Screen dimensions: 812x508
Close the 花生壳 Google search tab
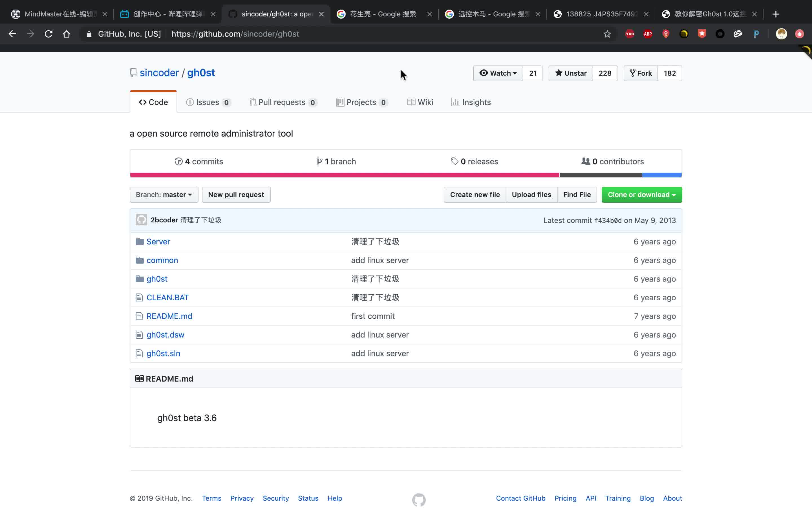429,14
